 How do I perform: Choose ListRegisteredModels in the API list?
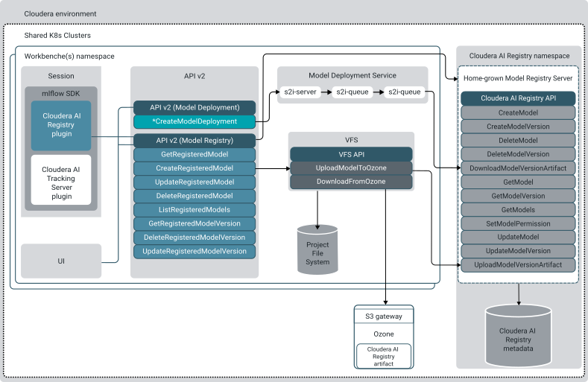[194, 210]
